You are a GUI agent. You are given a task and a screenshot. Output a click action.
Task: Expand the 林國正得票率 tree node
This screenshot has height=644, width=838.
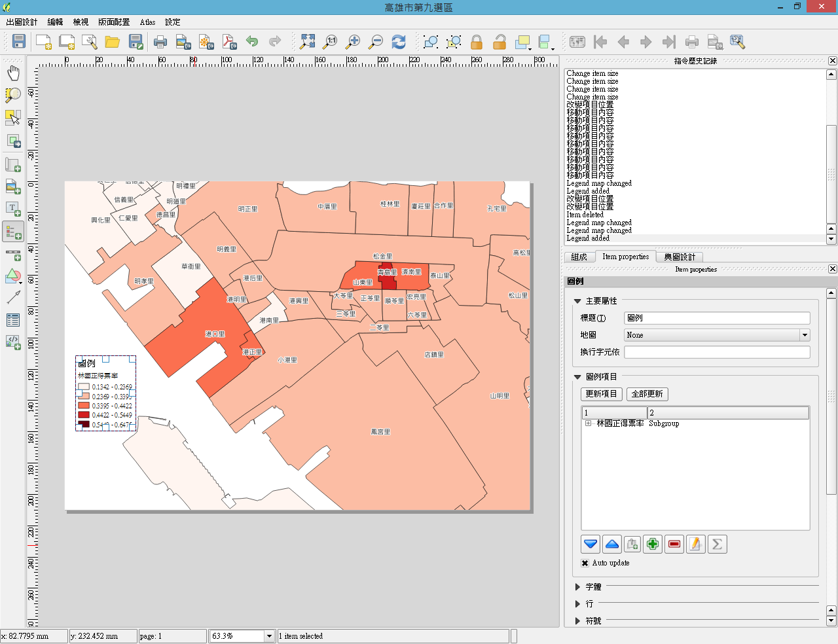[588, 423]
